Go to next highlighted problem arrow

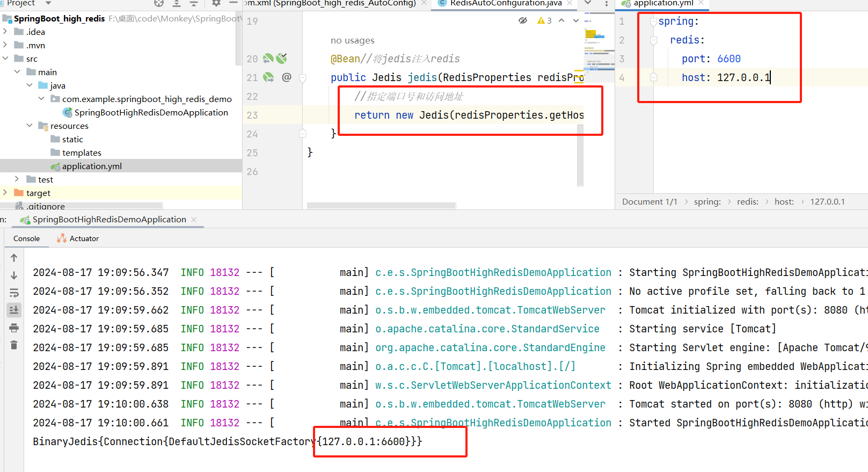click(x=576, y=20)
